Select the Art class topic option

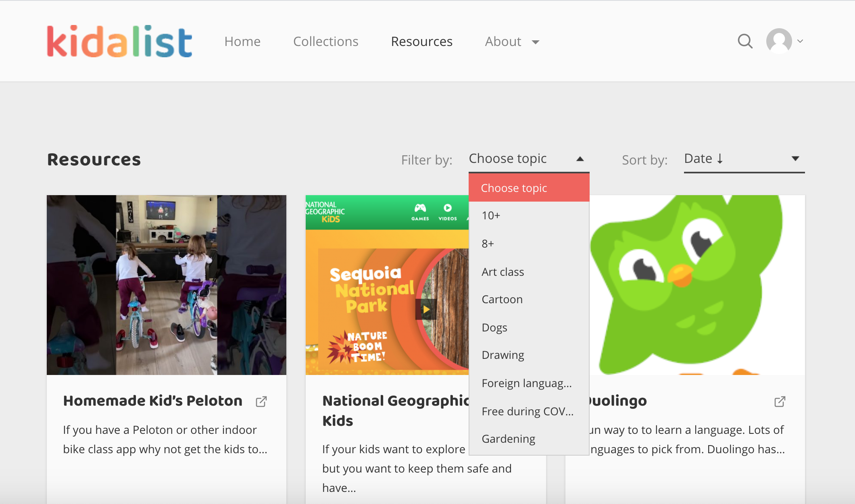(x=503, y=272)
